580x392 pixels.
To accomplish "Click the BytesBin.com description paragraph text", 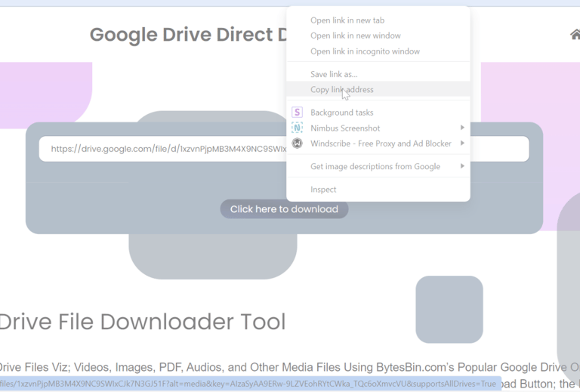I will 290,367.
